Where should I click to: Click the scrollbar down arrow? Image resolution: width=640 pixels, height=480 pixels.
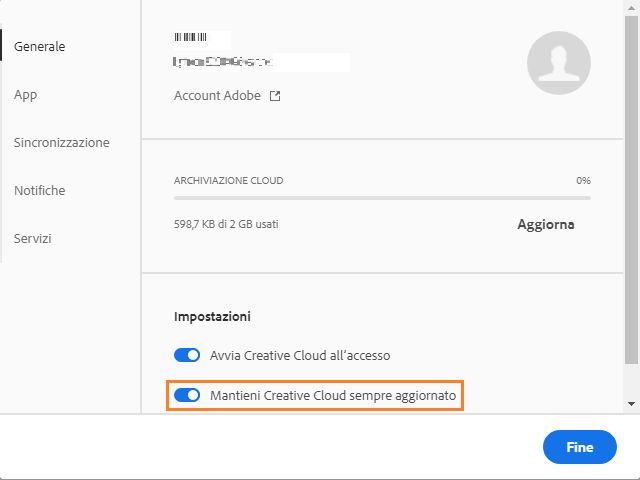pos(631,404)
